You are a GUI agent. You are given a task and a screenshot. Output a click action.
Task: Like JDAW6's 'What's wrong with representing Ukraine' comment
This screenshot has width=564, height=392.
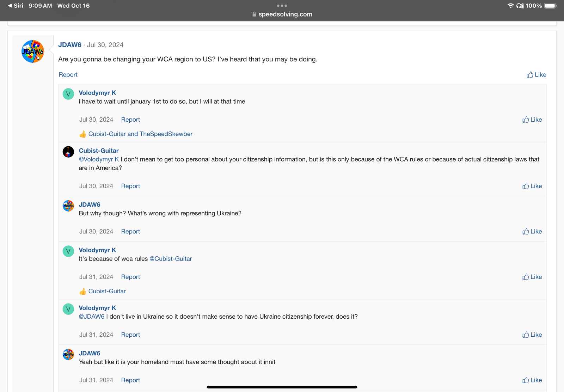pos(532,232)
